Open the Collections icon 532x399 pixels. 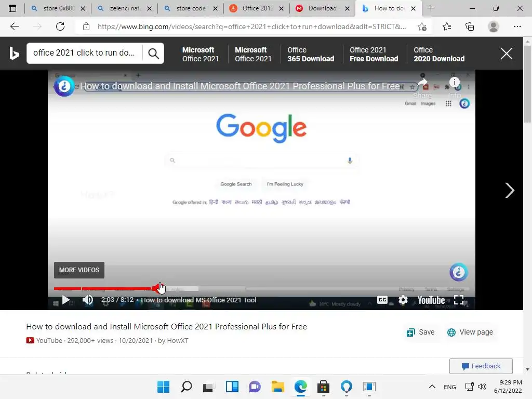click(470, 26)
